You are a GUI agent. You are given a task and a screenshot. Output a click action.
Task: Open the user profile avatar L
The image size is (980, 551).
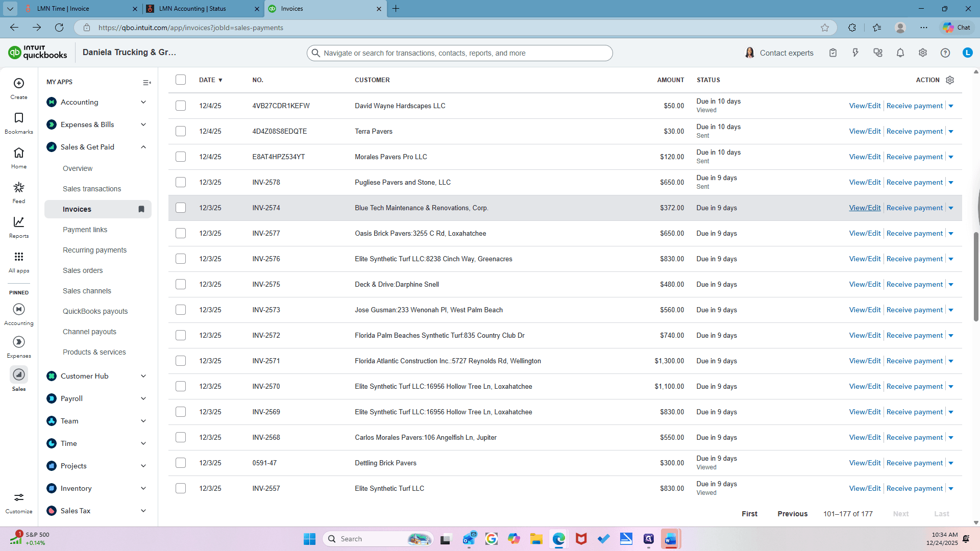coord(968,53)
